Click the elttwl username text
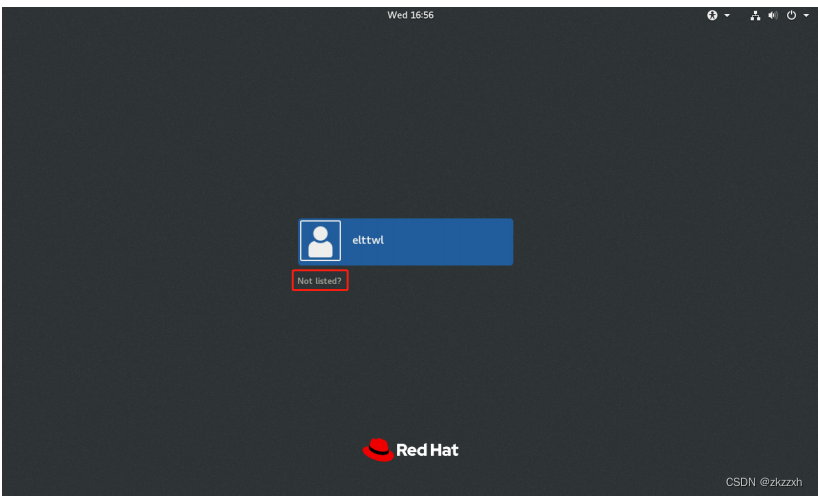Image resolution: width=818 pixels, height=497 pixels. coord(368,240)
